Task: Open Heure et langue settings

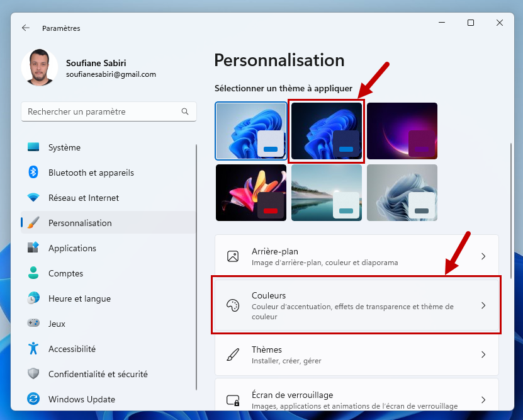Action: click(x=108, y=298)
